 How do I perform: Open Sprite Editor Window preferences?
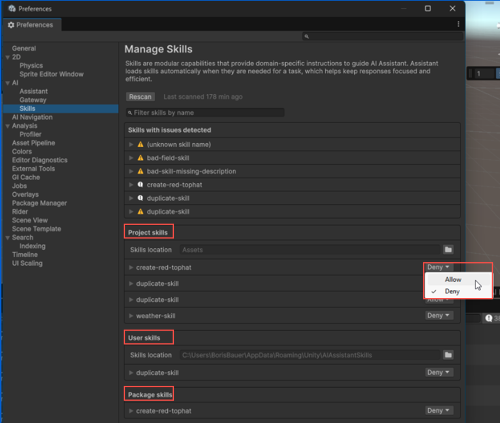(x=51, y=74)
